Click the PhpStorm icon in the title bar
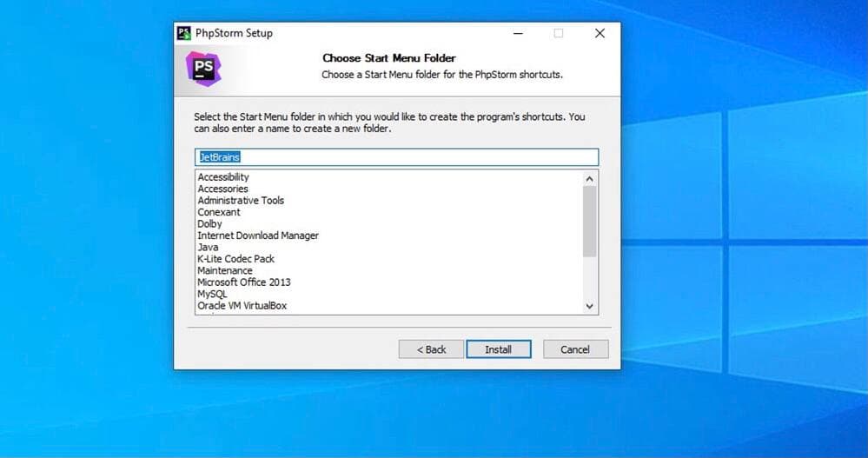 click(184, 33)
